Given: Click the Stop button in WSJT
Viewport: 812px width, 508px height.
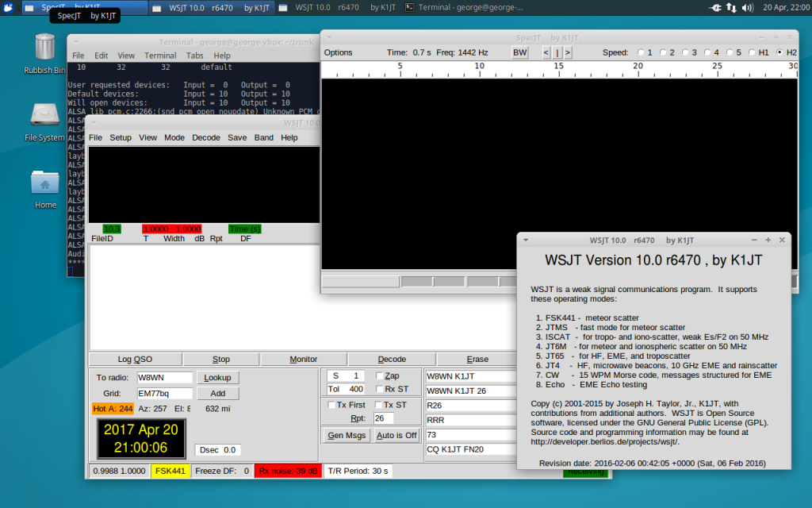Looking at the screenshot, I should 221,360.
